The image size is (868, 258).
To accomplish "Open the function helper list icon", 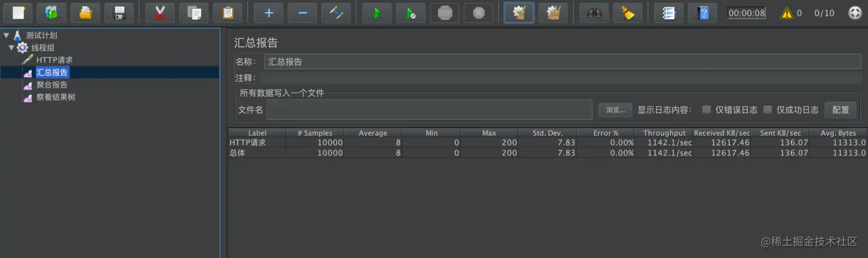I will point(669,13).
